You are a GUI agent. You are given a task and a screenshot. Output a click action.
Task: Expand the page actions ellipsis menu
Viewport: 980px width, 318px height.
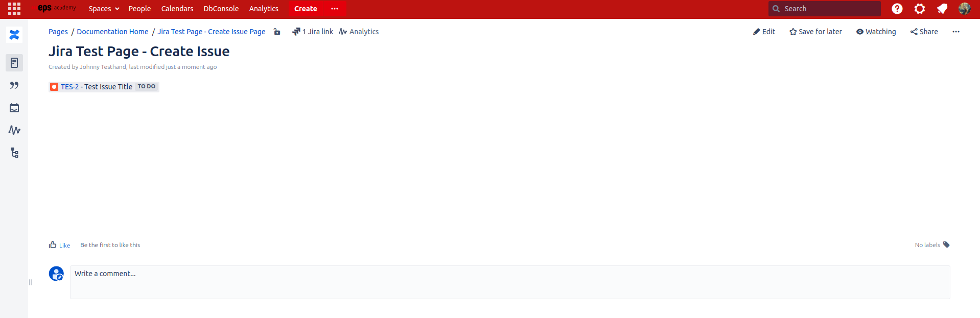[955, 32]
